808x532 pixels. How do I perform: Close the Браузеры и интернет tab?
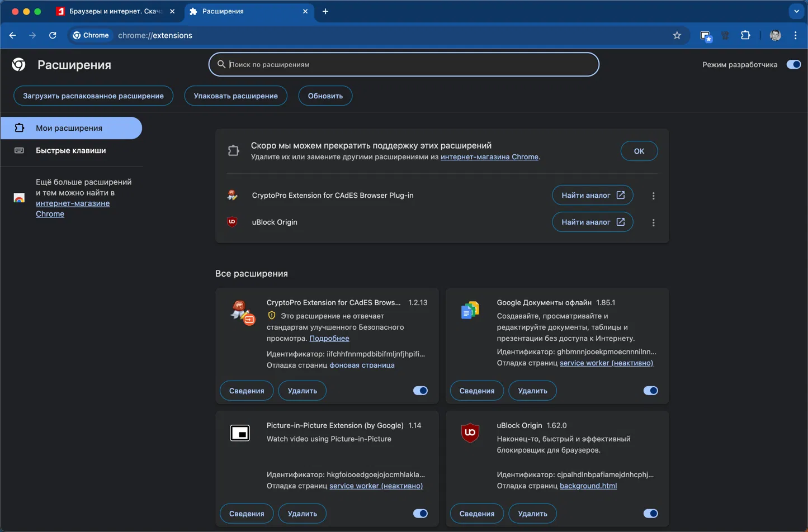pyautogui.click(x=172, y=11)
